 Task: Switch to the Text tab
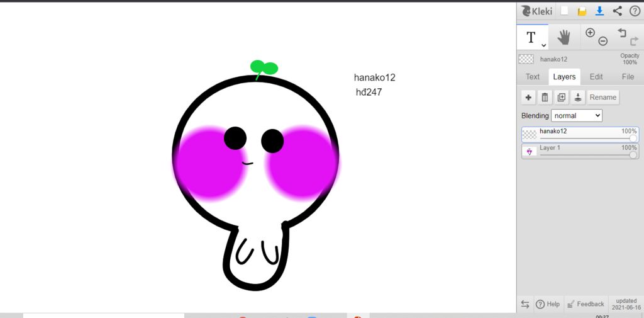[x=532, y=77]
